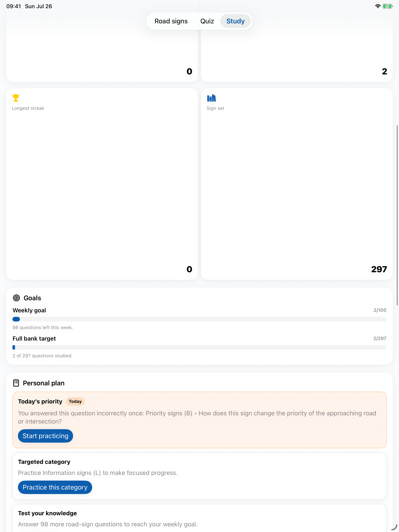Select the Study tab

coord(235,21)
